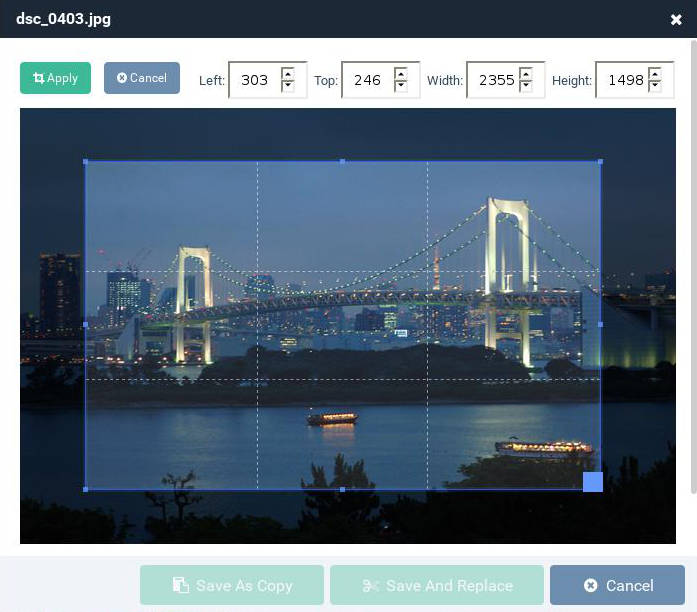The height and width of the screenshot is (612, 697).
Task: Click the X icon on bottom Cancel
Action: point(590,585)
